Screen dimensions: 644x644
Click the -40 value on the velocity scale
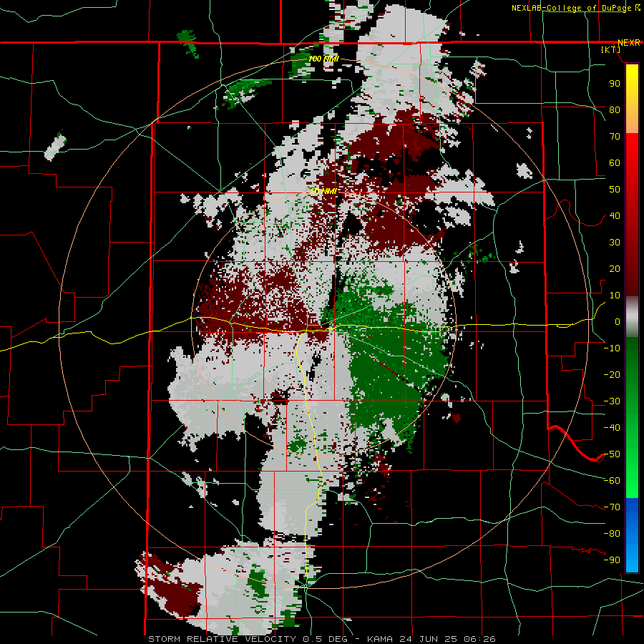pos(612,428)
